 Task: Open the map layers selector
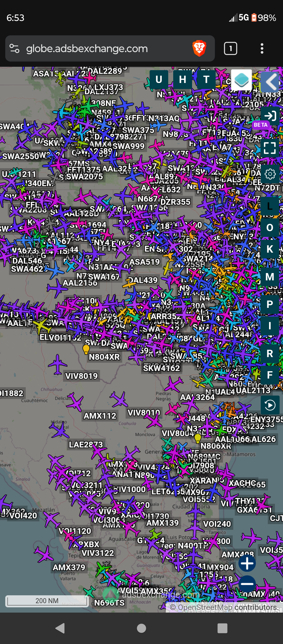coord(241,80)
